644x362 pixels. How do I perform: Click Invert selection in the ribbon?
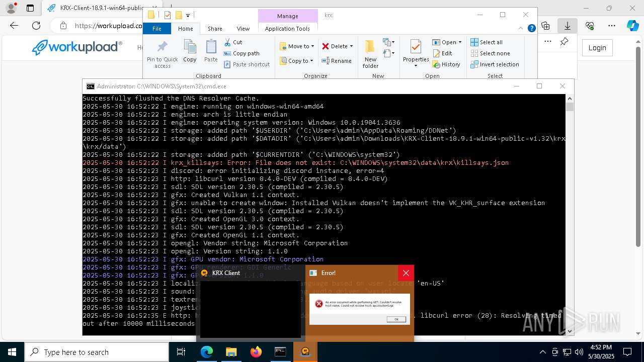495,64
